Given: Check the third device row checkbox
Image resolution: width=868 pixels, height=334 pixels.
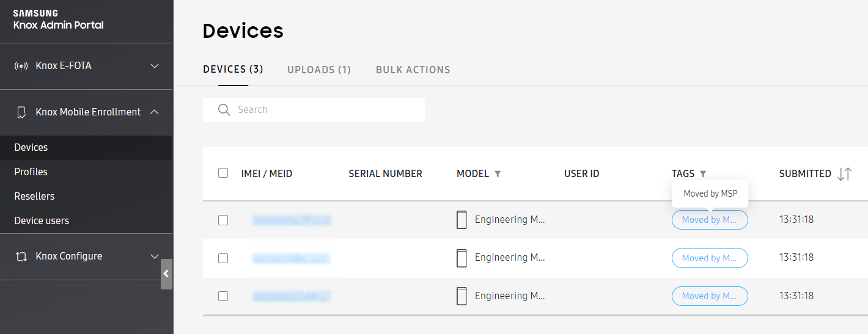Looking at the screenshot, I should (223, 296).
